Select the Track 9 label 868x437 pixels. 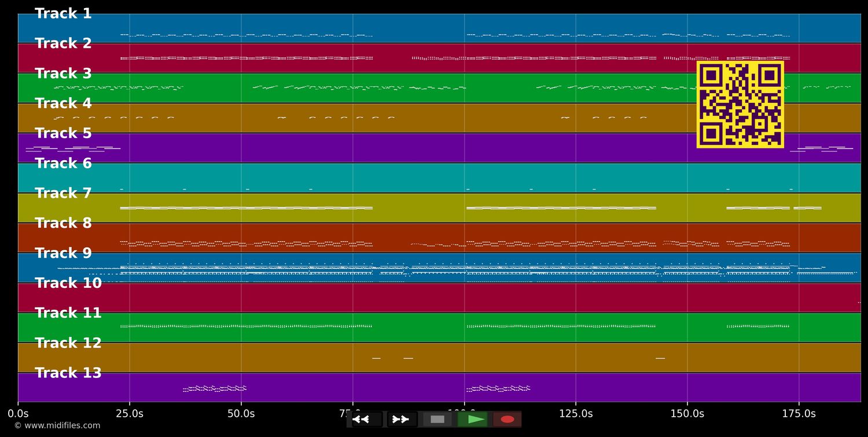63,253
